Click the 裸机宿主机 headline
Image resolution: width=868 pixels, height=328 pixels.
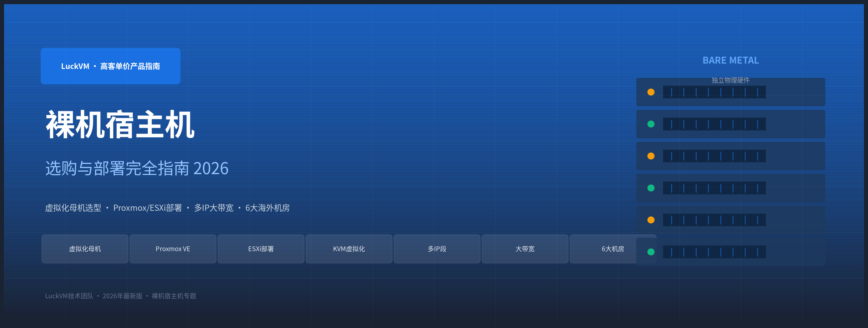coord(120,125)
